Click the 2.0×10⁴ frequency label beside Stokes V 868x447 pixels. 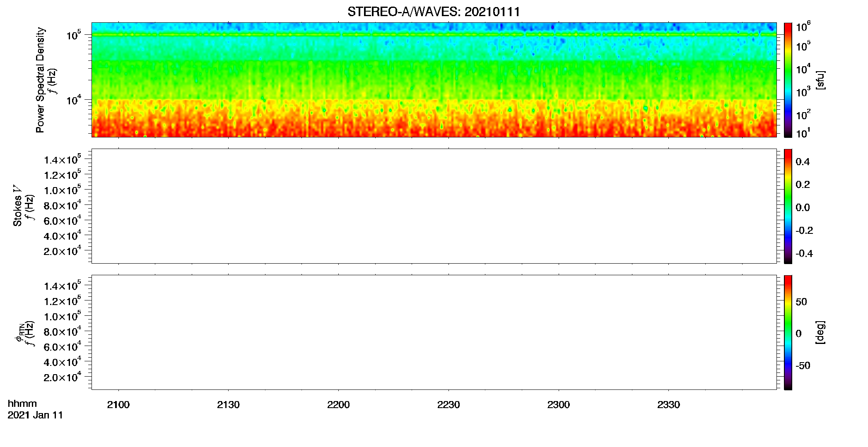63,251
